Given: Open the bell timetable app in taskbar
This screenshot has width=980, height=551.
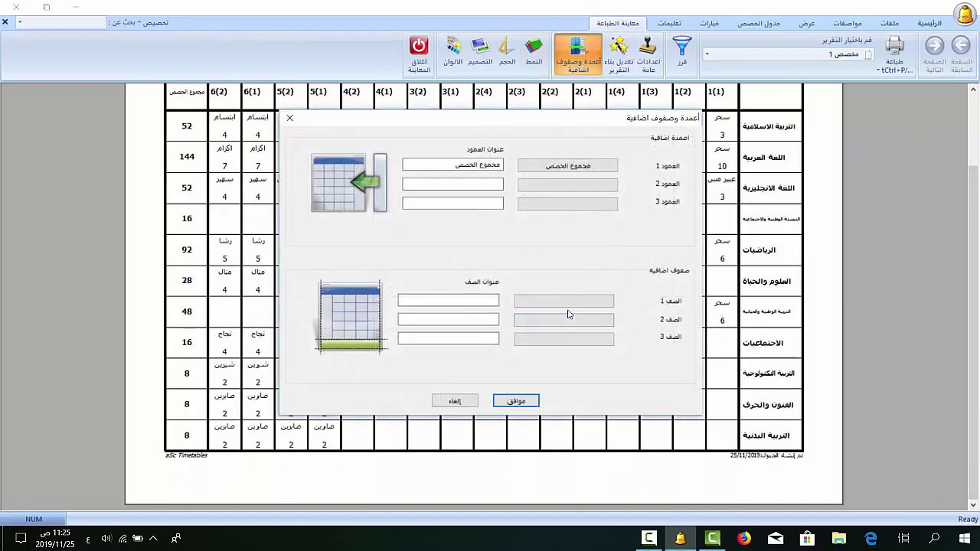Looking at the screenshot, I should (680, 538).
